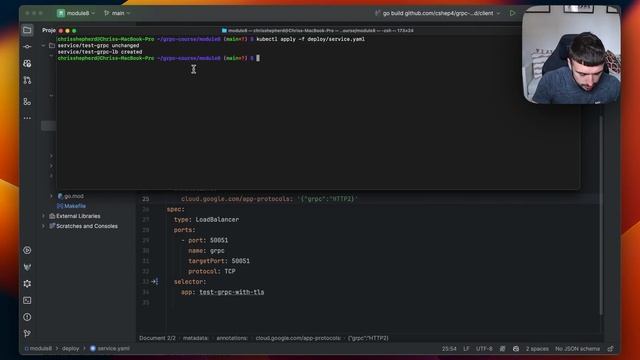Click the read-only lock icon in status bar
This screenshot has height=360, width=640.
(611, 349)
